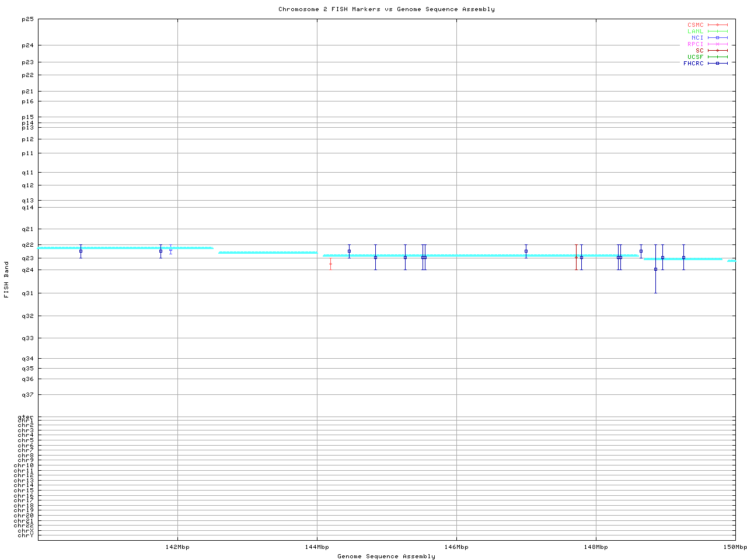Click the CSMC legend marker symbol
The width and height of the screenshot is (747, 560).
(x=717, y=25)
